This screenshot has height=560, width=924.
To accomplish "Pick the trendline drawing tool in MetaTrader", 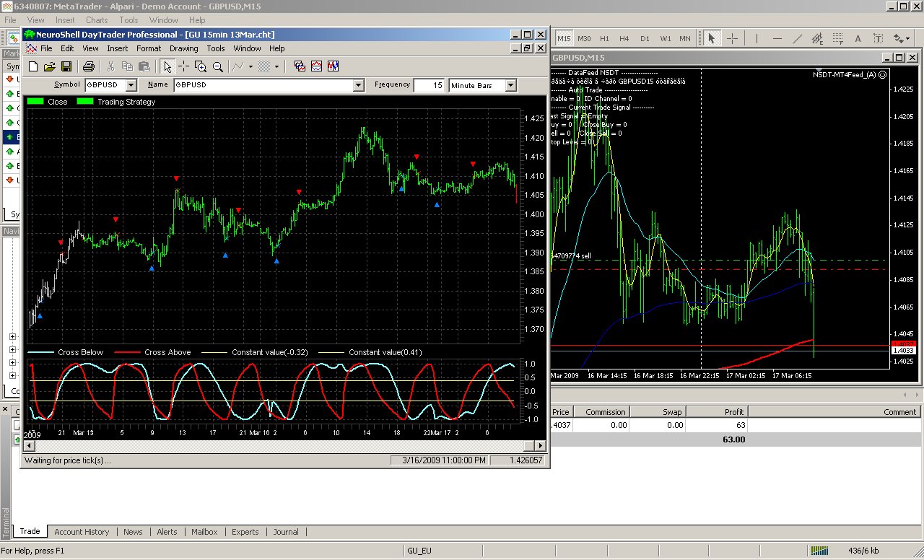I will point(797,38).
